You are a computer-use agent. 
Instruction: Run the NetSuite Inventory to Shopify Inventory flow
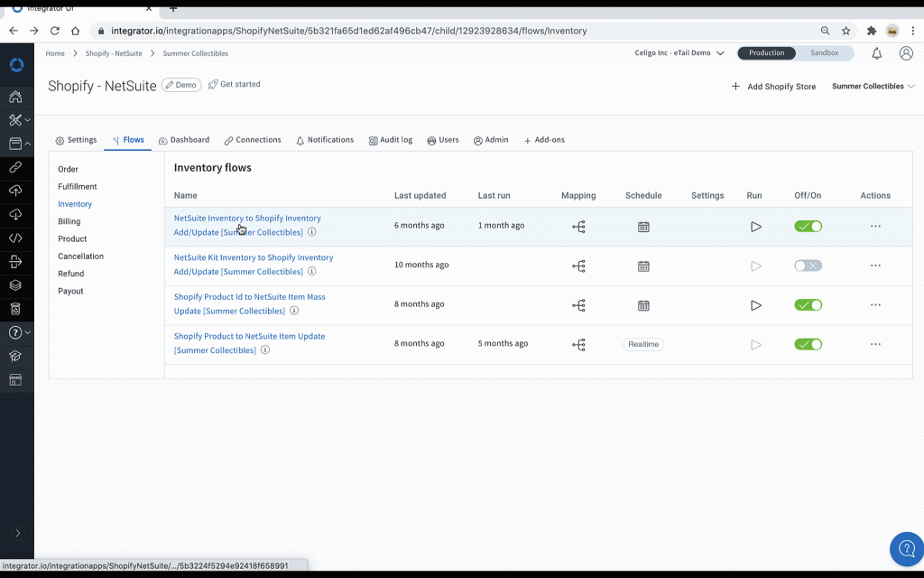pyautogui.click(x=756, y=227)
